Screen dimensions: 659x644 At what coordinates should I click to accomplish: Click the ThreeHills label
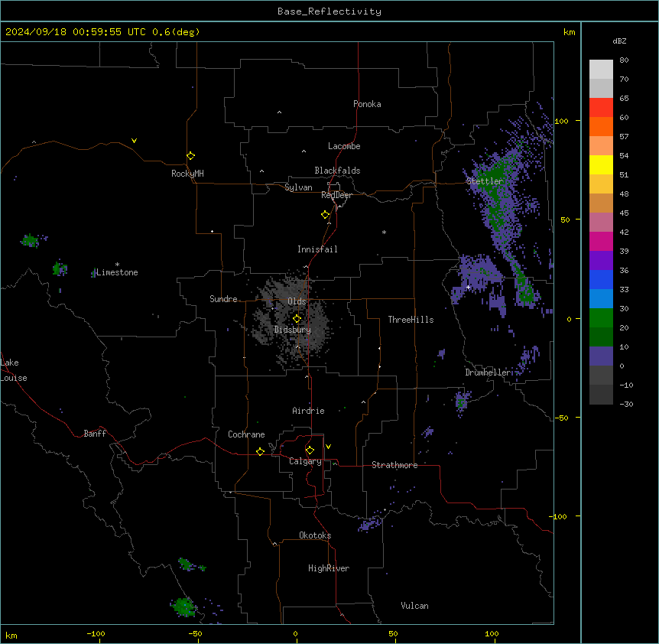[x=411, y=320]
